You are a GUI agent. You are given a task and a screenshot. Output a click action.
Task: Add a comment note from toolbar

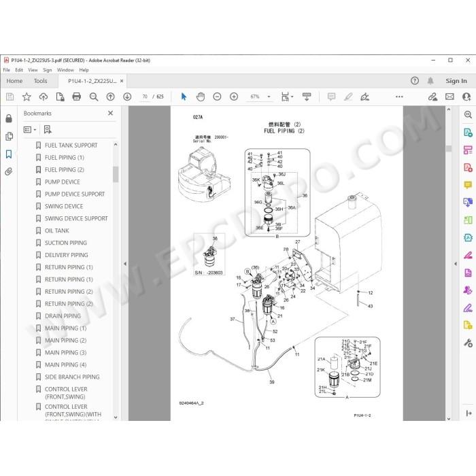coord(332,97)
